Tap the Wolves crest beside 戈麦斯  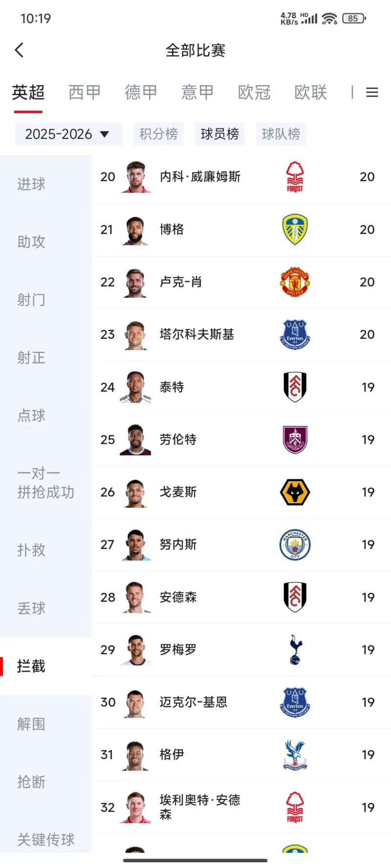(295, 492)
